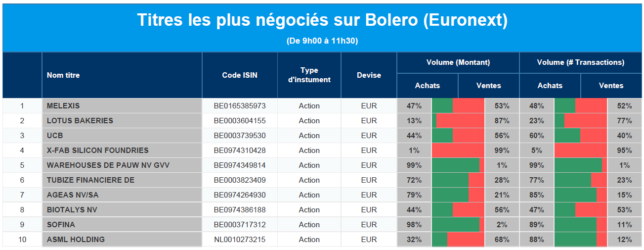Click SOFINA's green Transactions volume bar

tap(575, 225)
